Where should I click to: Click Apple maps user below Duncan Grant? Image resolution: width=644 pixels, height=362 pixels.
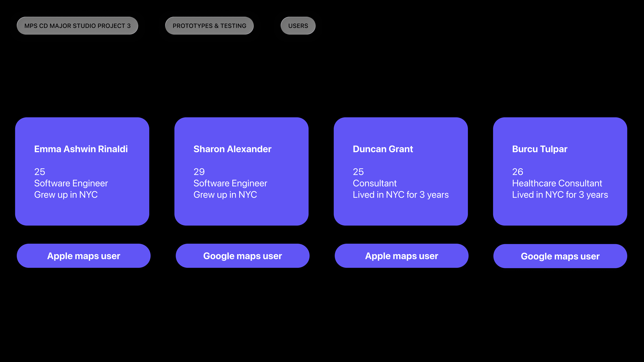tap(401, 256)
